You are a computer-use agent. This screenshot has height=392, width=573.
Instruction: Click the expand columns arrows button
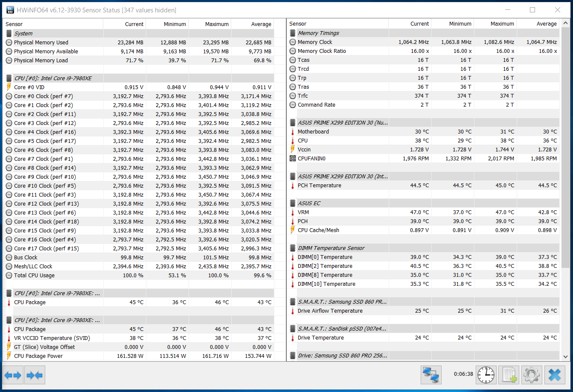click(13, 375)
